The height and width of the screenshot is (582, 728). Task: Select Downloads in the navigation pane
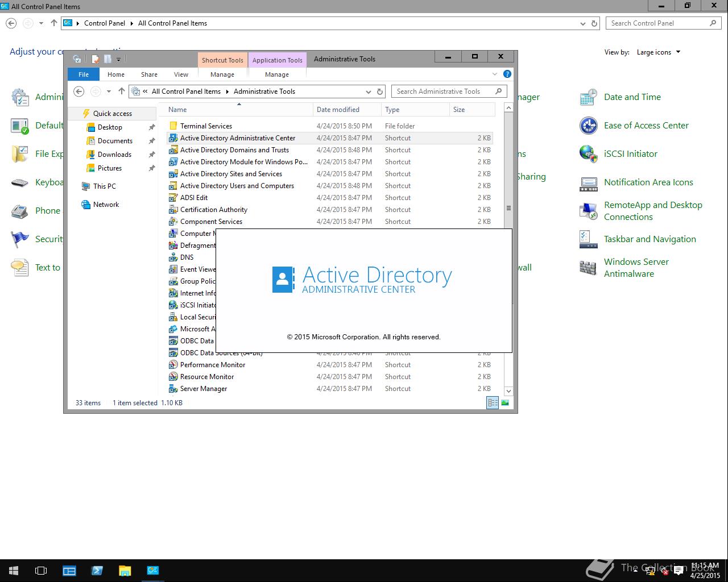point(114,155)
